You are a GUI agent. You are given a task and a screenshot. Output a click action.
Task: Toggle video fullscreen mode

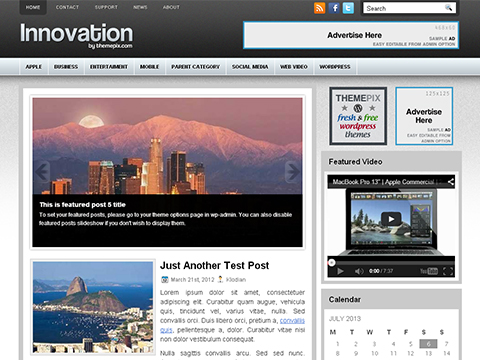click(448, 271)
